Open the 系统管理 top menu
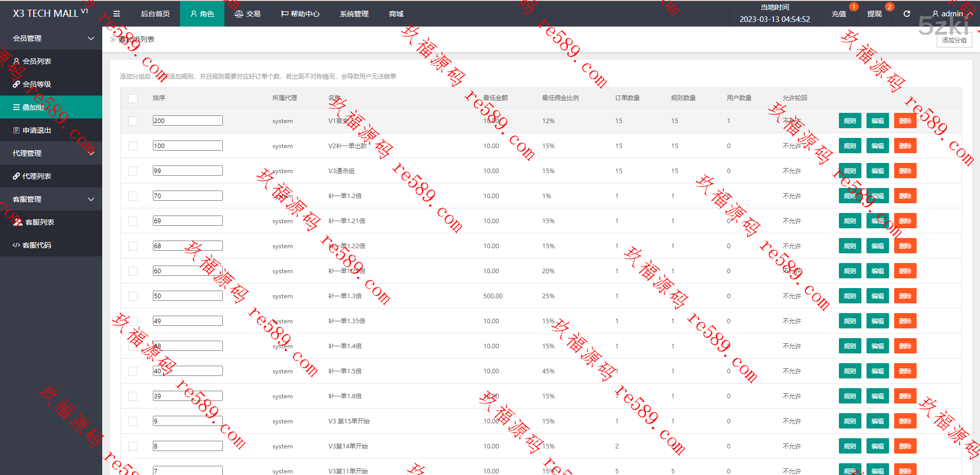 (354, 14)
